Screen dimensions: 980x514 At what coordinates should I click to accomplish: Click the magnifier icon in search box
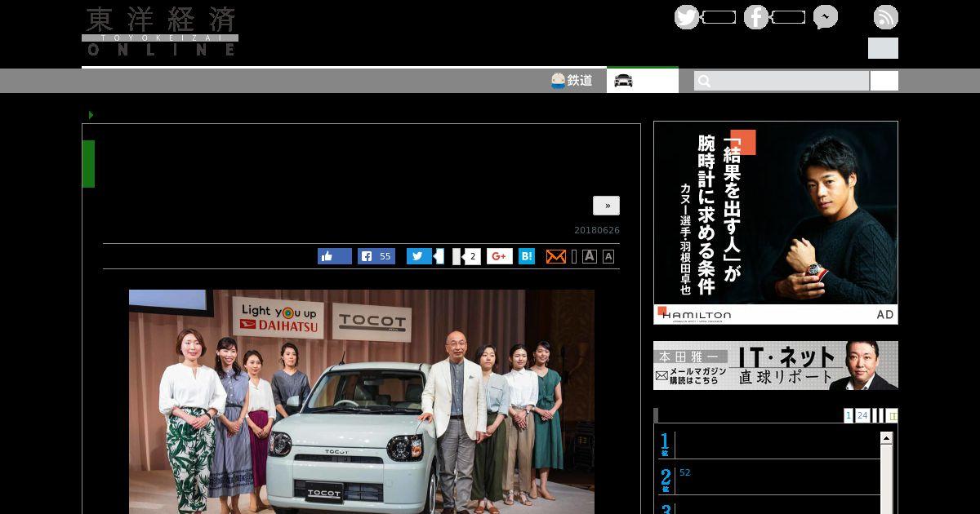[704, 81]
